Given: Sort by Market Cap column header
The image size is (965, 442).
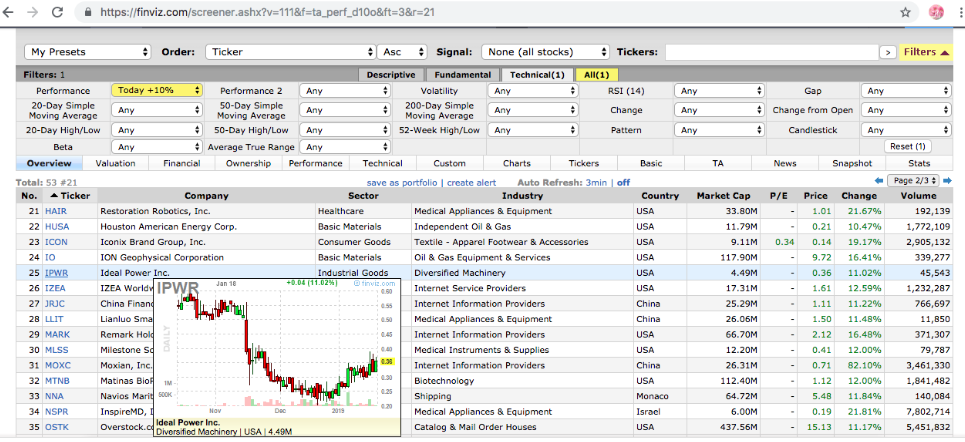Looking at the screenshot, I should (x=723, y=196).
